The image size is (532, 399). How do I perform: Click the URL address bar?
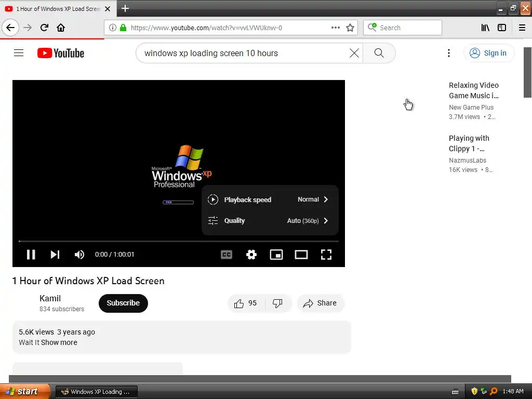click(x=230, y=28)
